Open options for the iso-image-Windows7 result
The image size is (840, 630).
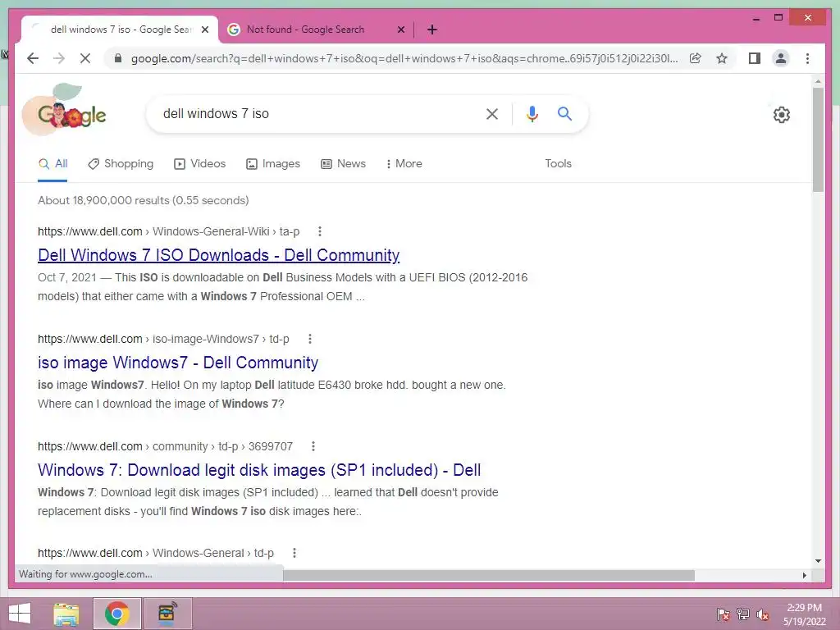[x=309, y=339]
